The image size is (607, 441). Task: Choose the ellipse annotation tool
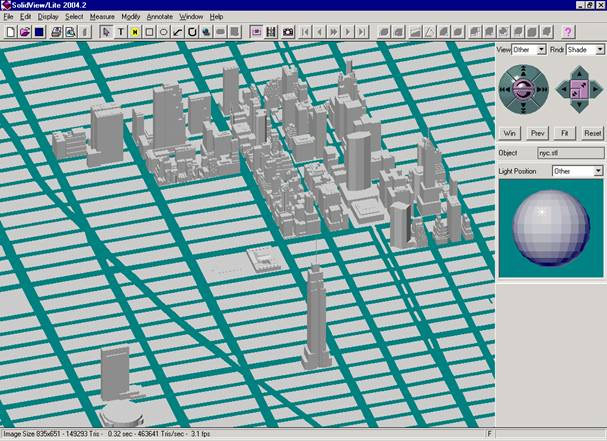pos(163,32)
